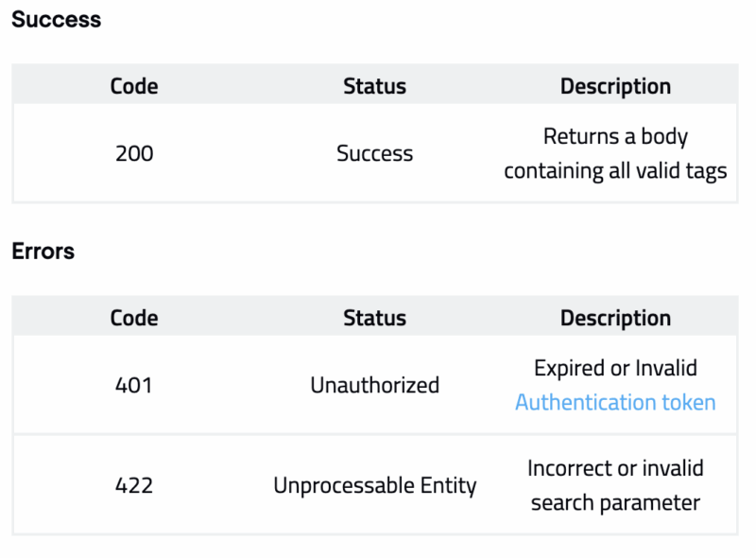This screenshot has width=756, height=558.
Task: Click the Authentication token link
Action: tap(615, 402)
